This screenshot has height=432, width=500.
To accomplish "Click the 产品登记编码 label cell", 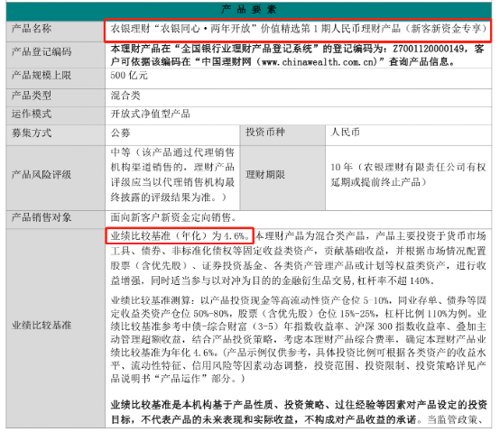I will pyautogui.click(x=55, y=55).
